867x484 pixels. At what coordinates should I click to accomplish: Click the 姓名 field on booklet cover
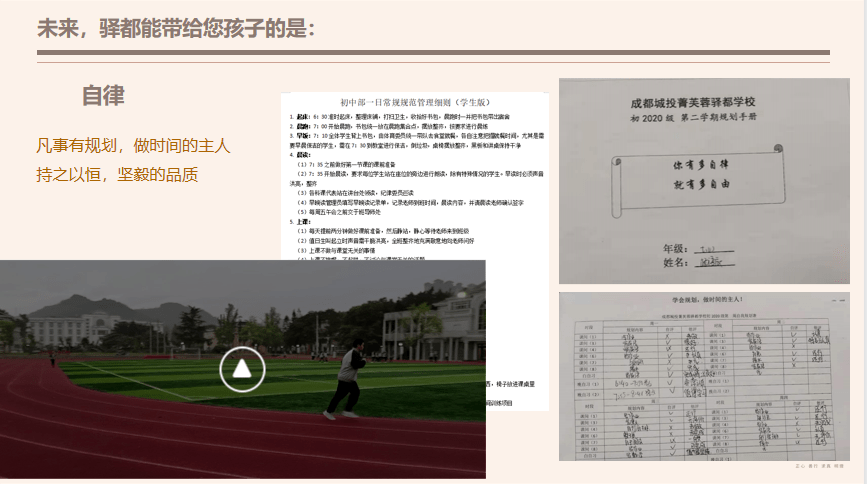click(699, 262)
